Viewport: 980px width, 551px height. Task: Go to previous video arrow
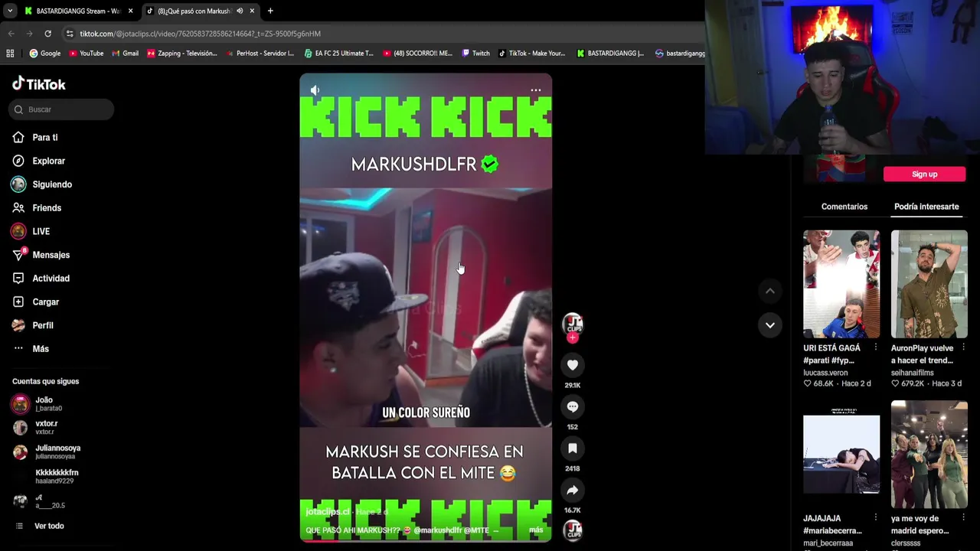click(x=770, y=291)
